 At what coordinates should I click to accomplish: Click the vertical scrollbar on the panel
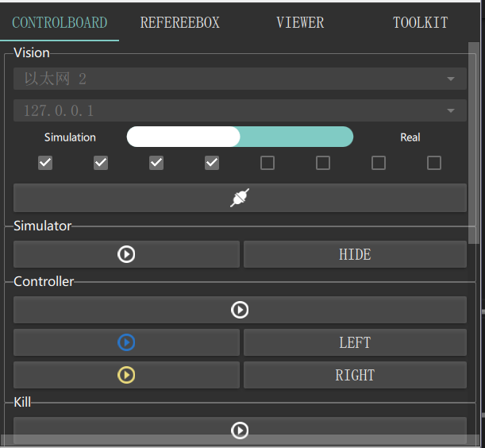tap(474, 143)
